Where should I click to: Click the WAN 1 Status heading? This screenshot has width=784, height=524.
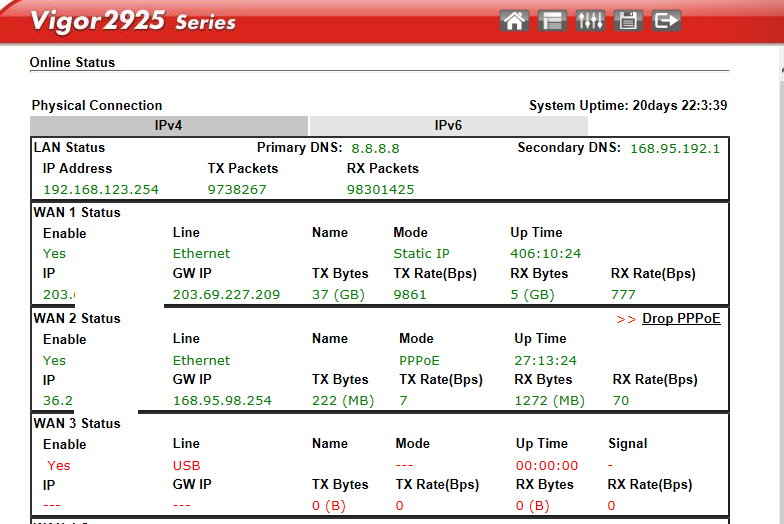point(77,212)
